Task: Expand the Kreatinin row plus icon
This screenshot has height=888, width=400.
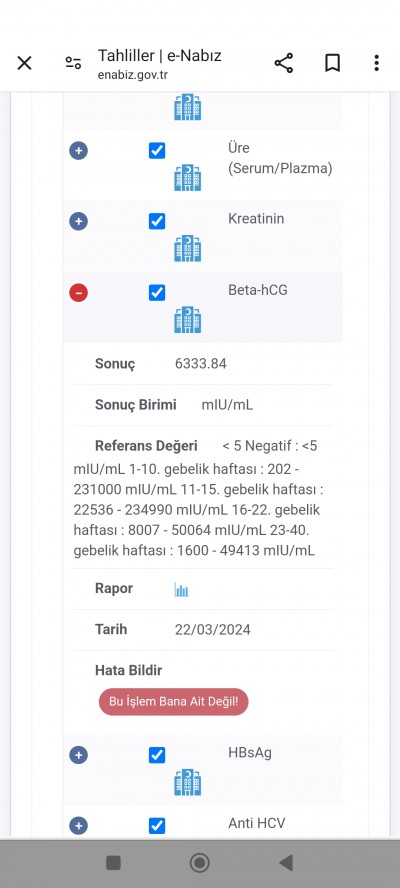Action: click(x=79, y=221)
